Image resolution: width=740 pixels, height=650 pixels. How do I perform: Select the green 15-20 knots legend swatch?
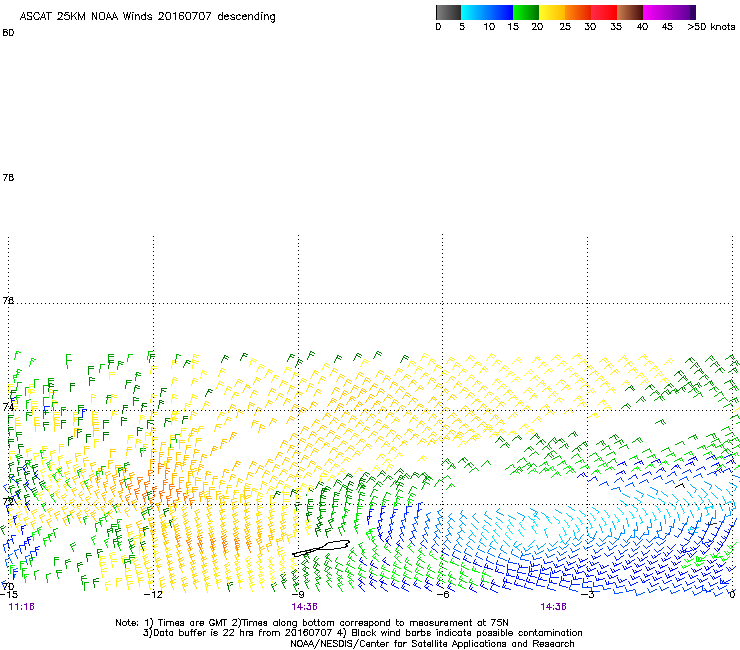[x=526, y=12]
